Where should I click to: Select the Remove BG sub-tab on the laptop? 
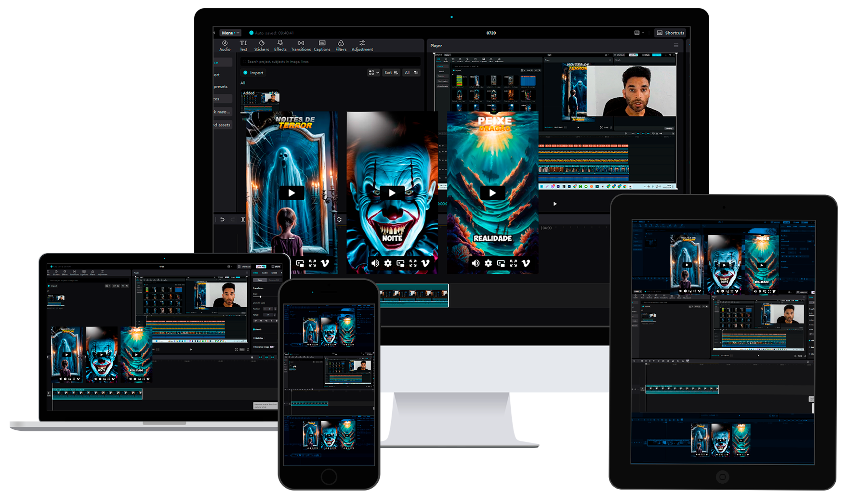[273, 280]
